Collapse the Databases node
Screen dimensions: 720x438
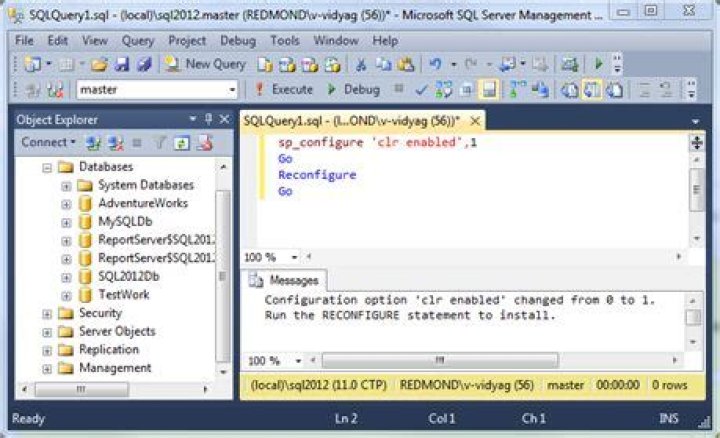tap(47, 168)
